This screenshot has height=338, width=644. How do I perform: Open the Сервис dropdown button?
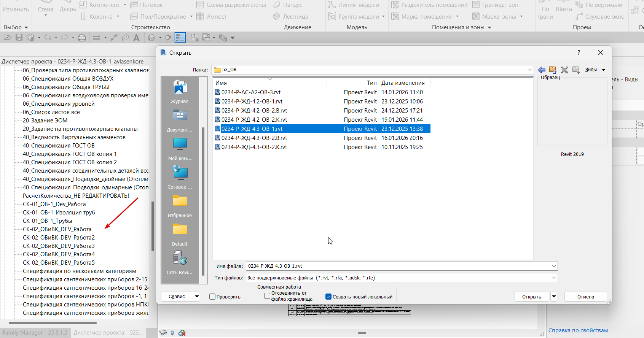(x=180, y=297)
